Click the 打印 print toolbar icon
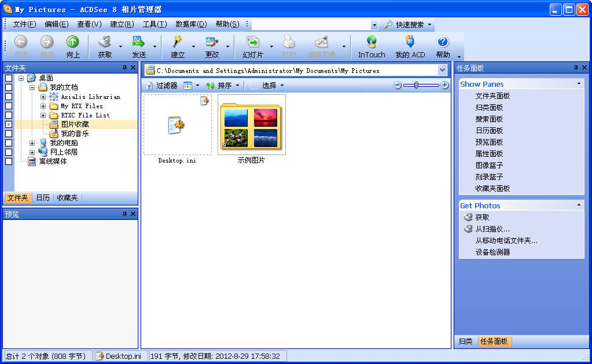This screenshot has height=364, width=592. coord(289,42)
